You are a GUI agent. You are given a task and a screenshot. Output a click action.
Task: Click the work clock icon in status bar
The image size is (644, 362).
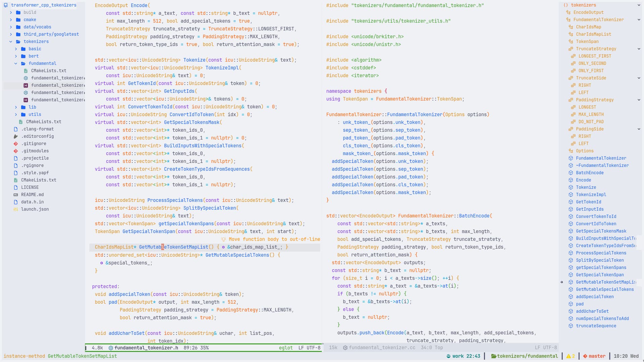(x=448, y=356)
